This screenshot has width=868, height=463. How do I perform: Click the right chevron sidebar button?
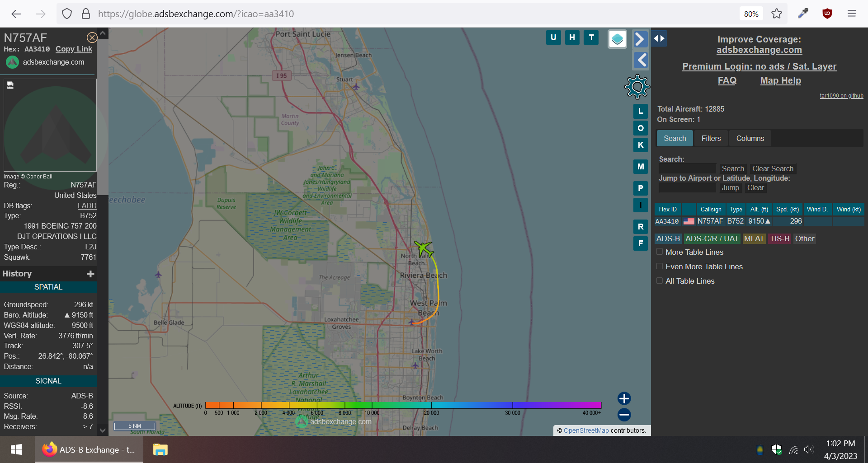[x=640, y=39]
